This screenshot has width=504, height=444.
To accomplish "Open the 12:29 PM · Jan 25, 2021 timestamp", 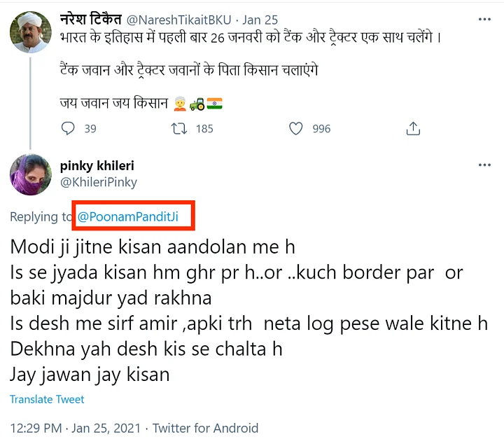I will pyautogui.click(x=76, y=428).
